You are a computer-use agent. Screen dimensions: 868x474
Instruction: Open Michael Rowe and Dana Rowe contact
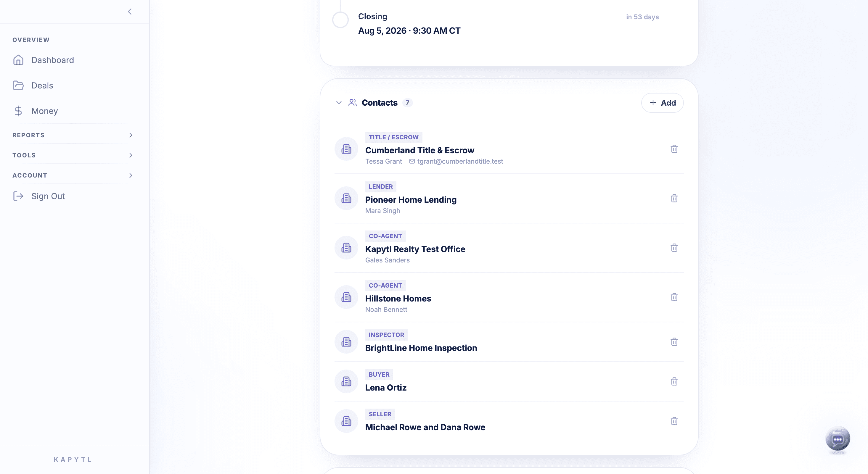tap(425, 427)
